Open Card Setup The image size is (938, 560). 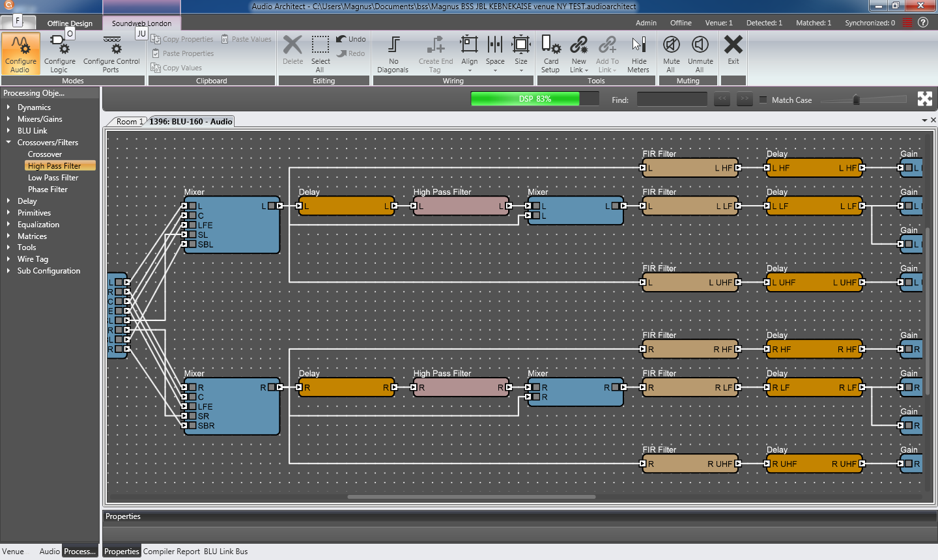pyautogui.click(x=550, y=53)
